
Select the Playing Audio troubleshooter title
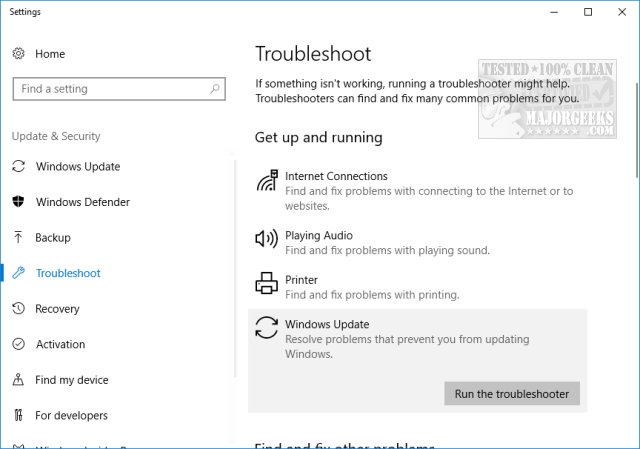click(x=319, y=235)
